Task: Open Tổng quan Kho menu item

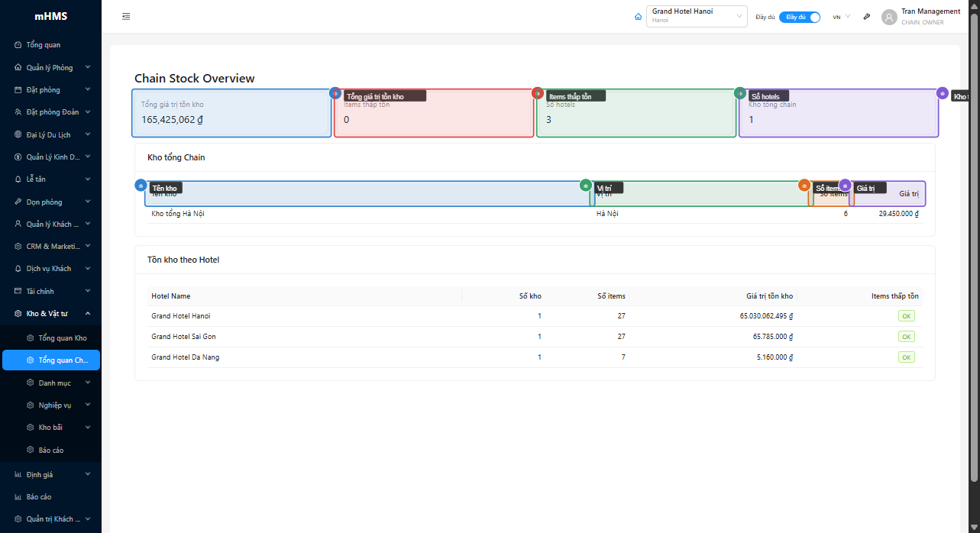Action: [x=62, y=338]
